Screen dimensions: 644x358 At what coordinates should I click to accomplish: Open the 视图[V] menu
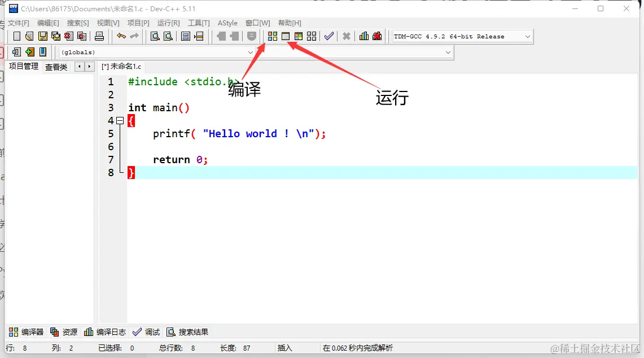click(108, 23)
